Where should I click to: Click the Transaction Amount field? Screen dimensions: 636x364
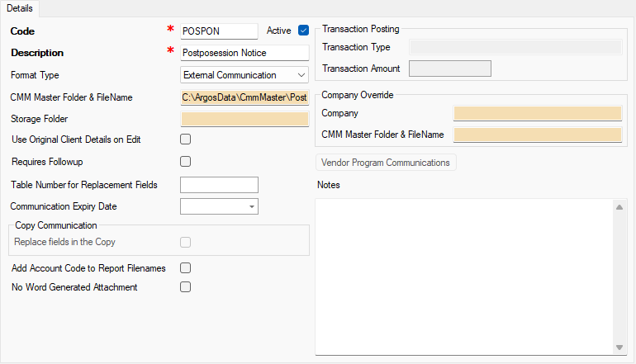450,69
